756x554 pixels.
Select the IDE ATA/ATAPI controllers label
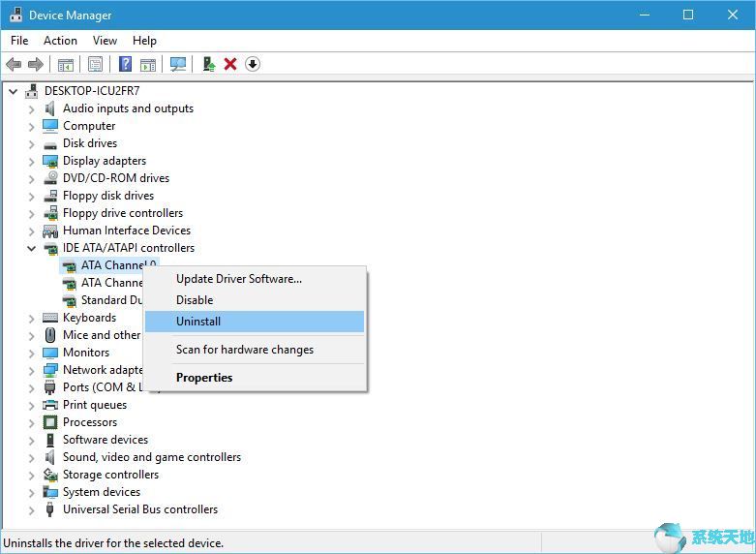[x=129, y=248]
